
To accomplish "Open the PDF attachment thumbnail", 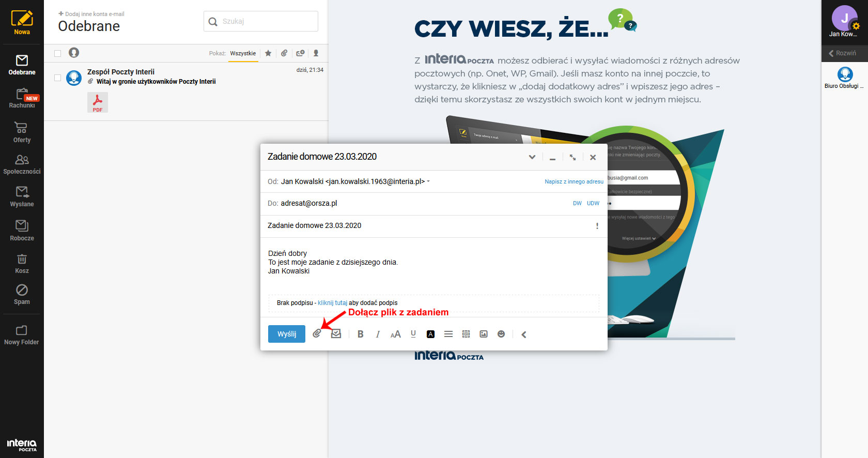I will tap(98, 102).
